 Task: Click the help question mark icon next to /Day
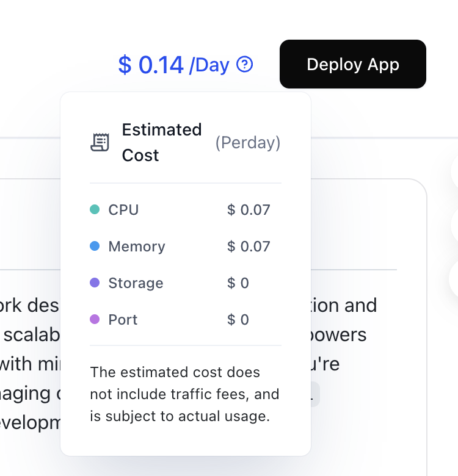coord(244,64)
